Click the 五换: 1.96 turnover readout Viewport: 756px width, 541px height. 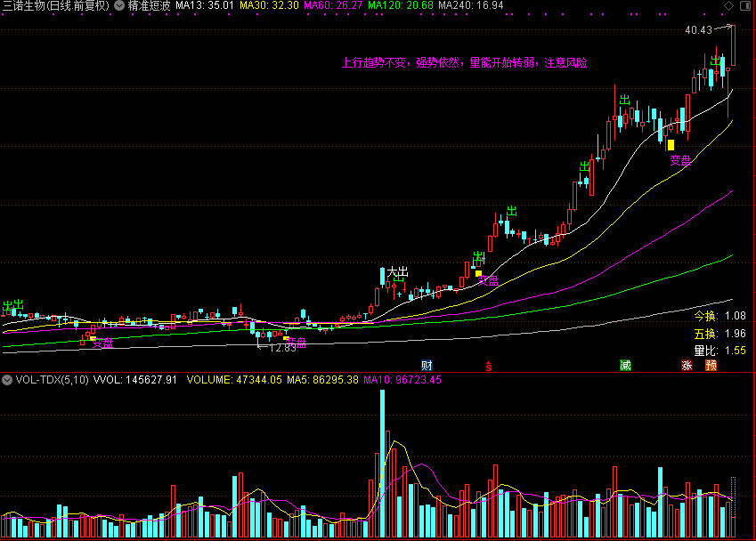click(x=719, y=334)
